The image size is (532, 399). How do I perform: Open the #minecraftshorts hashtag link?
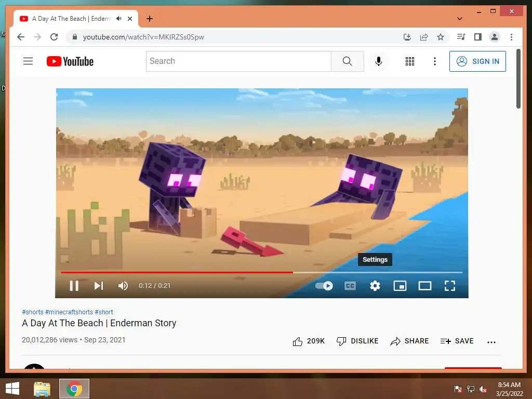click(x=69, y=312)
